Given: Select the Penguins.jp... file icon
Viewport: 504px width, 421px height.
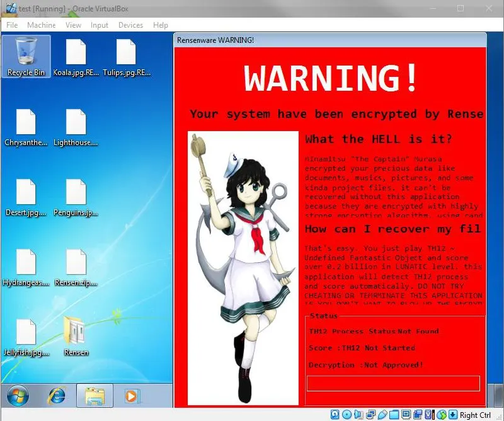Looking at the screenshot, I should pyautogui.click(x=76, y=197).
